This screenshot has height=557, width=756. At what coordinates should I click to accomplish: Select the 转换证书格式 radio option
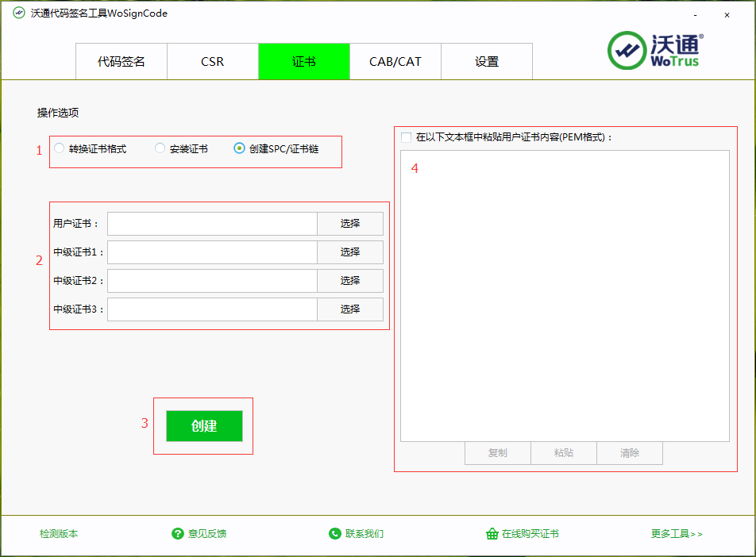[x=60, y=148]
